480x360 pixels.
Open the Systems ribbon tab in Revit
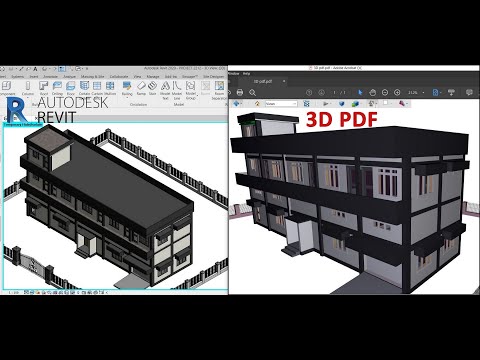point(18,76)
